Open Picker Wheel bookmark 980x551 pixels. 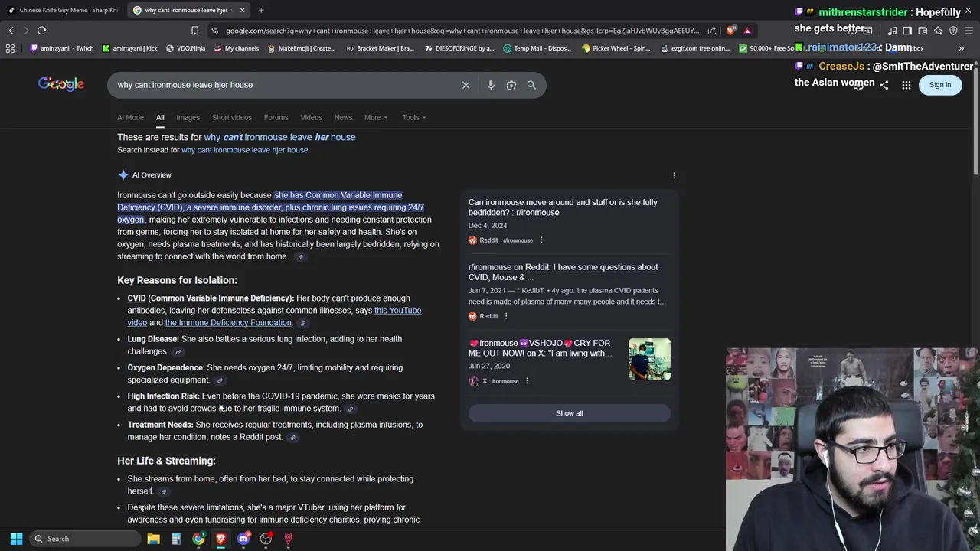pos(616,48)
